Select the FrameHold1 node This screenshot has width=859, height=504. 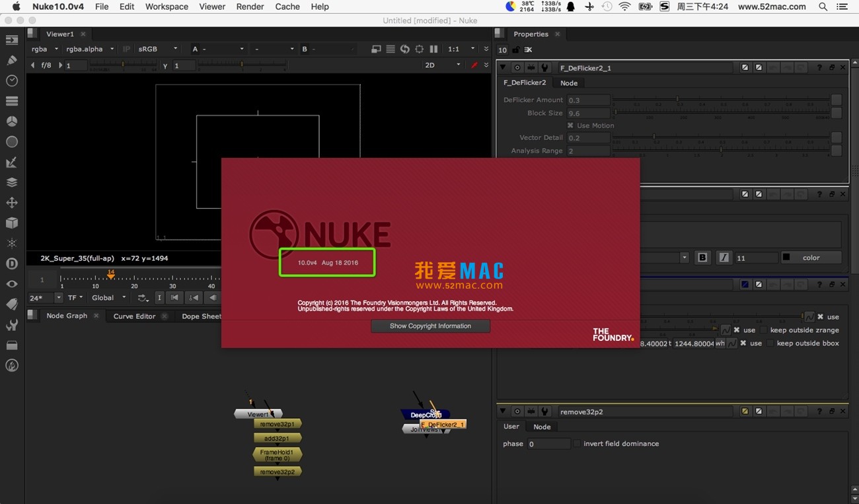coord(277,455)
